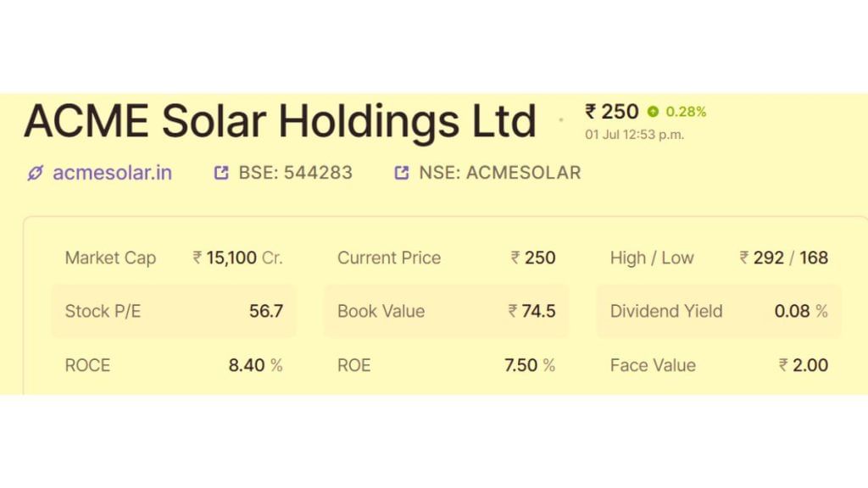
Task: Open the BSE: 544283 listing link
Action: tap(296, 173)
